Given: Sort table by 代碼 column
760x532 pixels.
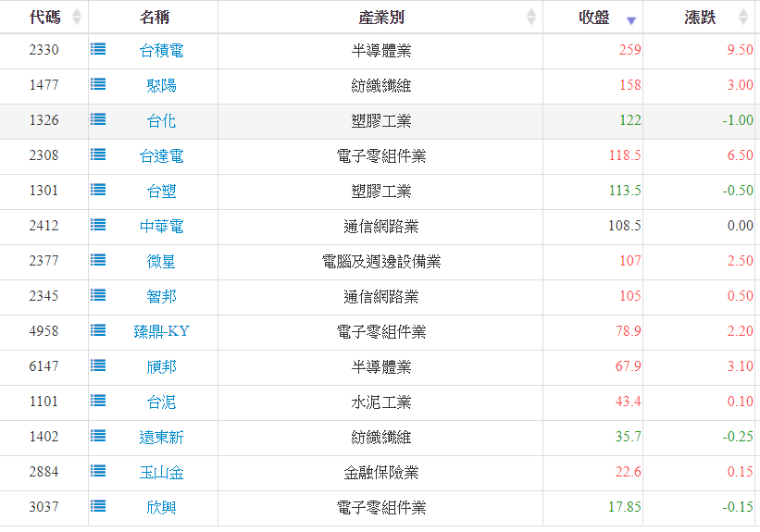Looking at the screenshot, I should [76, 18].
